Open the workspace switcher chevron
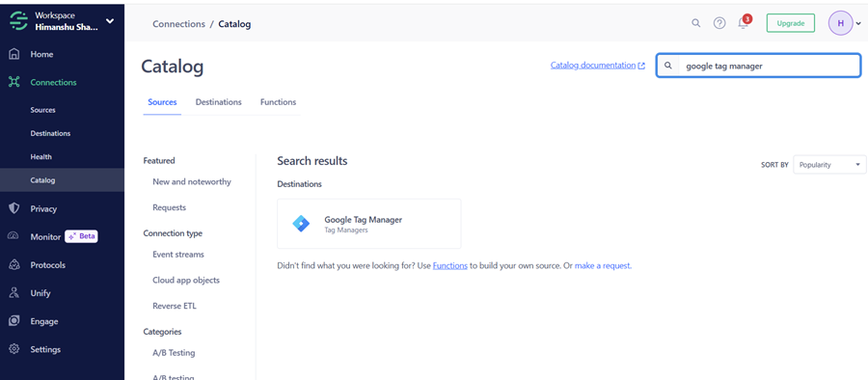This screenshot has height=380, width=868. click(x=110, y=21)
